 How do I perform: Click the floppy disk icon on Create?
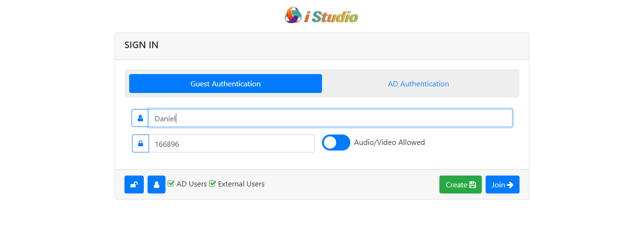point(472,185)
